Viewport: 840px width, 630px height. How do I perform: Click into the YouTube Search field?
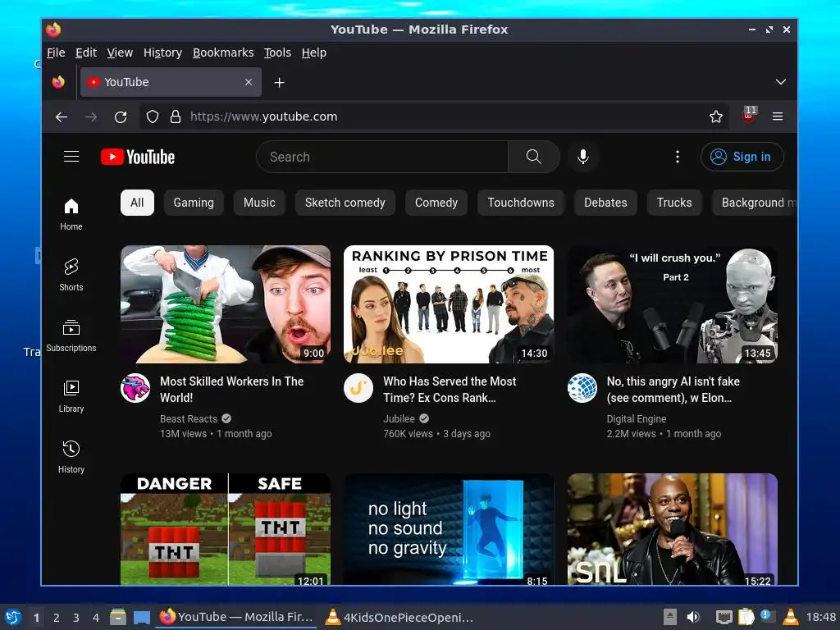click(x=382, y=157)
